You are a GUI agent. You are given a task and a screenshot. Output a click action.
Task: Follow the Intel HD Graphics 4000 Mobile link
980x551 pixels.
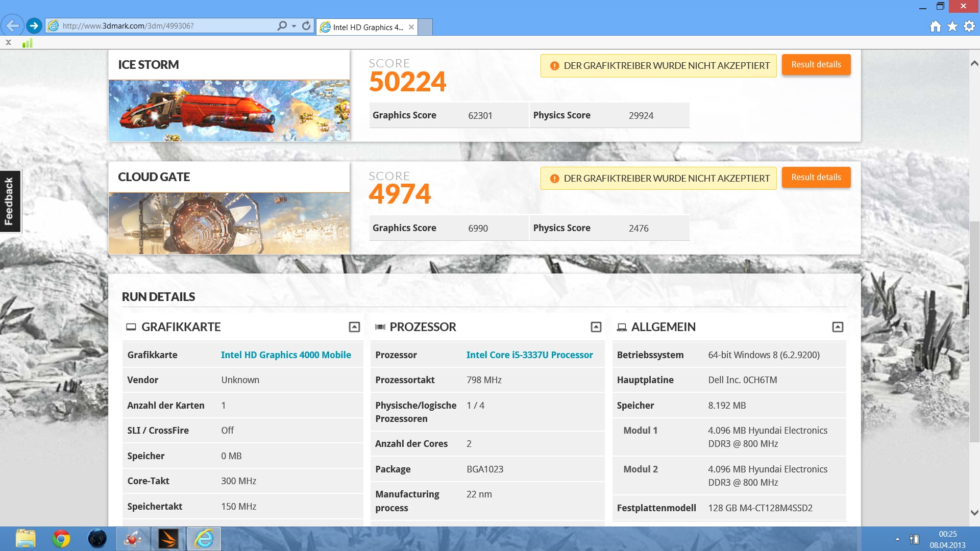(x=286, y=355)
